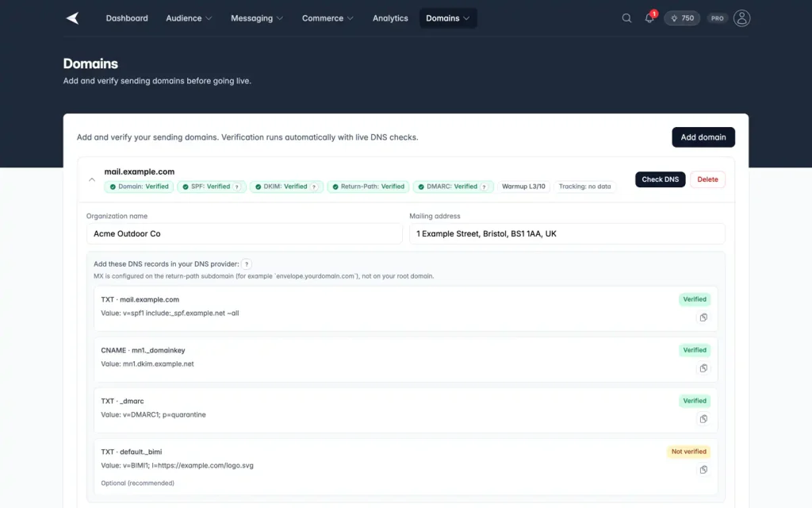This screenshot has height=508, width=812.
Task: Expand the Messaging menu
Action: (257, 18)
